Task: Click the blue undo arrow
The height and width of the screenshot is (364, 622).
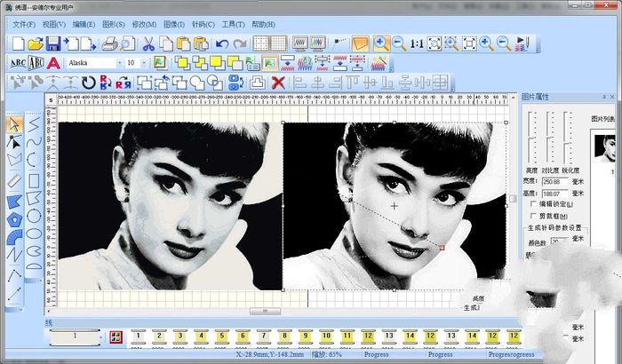Action: 222,44
